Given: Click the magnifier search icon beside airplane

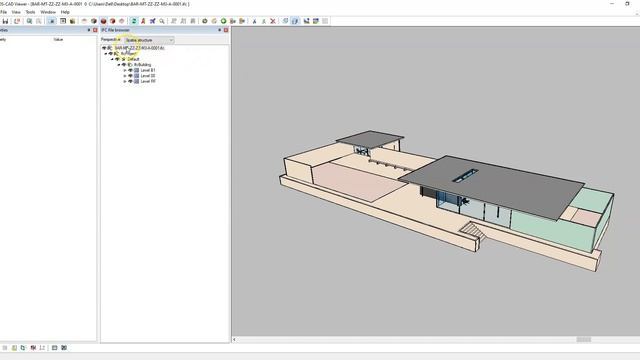Looking at the screenshot, I should (162, 21).
